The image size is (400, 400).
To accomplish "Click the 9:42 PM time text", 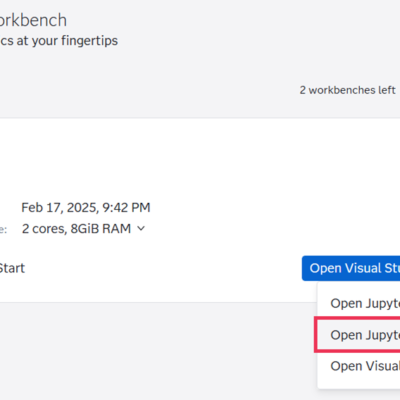I will (126, 208).
